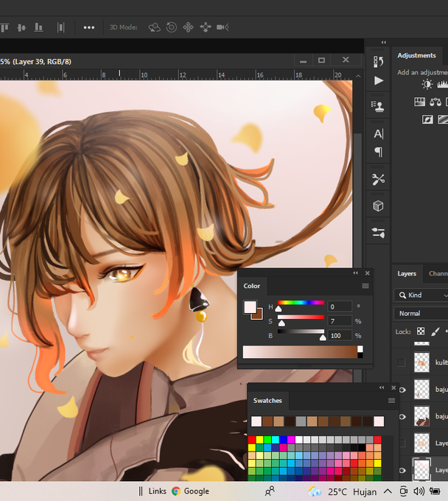Expand the icon dock with double arrows
Screen dimensions: 448x501
384,42
